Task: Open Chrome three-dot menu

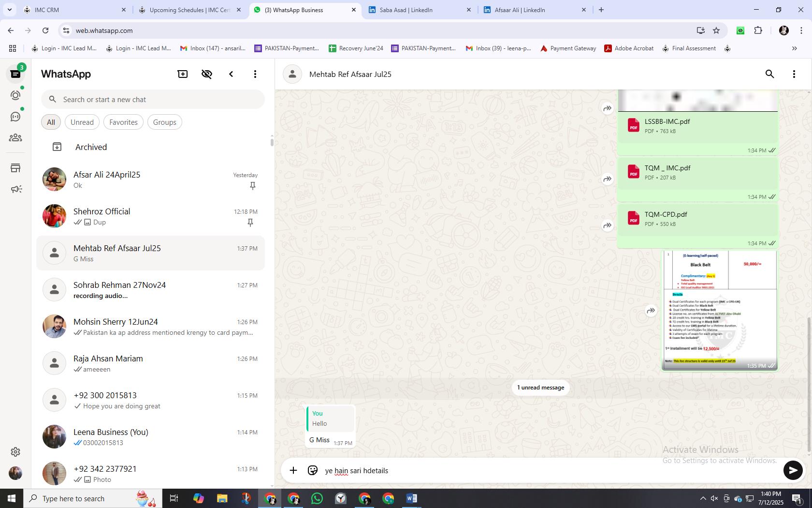Action: click(801, 30)
